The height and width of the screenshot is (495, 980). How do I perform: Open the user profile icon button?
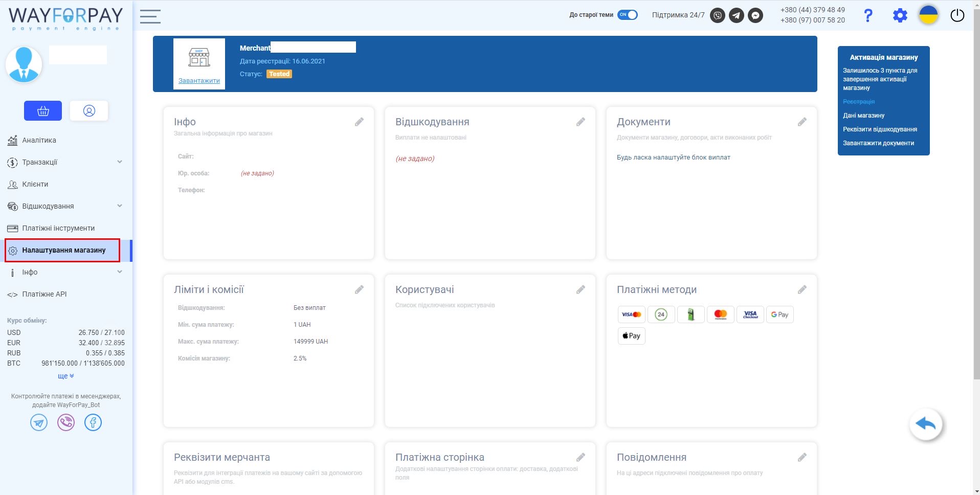89,110
